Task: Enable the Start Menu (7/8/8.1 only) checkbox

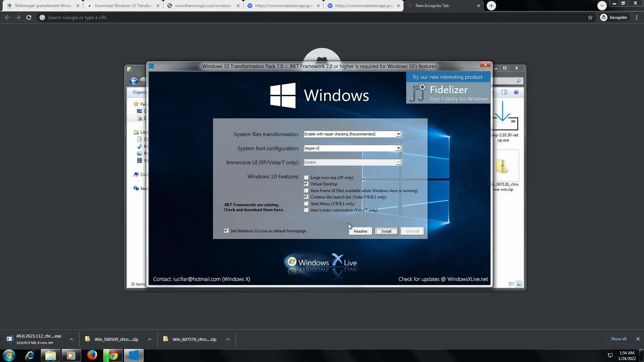Action: pos(306,203)
